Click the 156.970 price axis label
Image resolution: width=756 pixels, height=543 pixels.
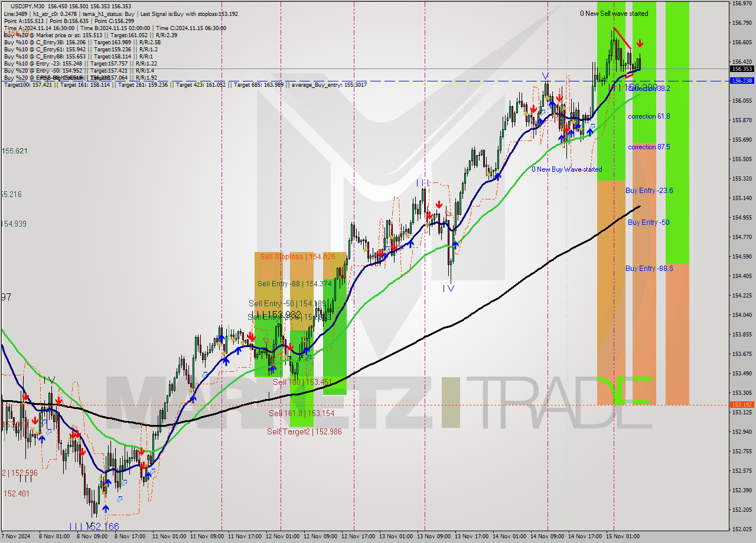[x=742, y=4]
